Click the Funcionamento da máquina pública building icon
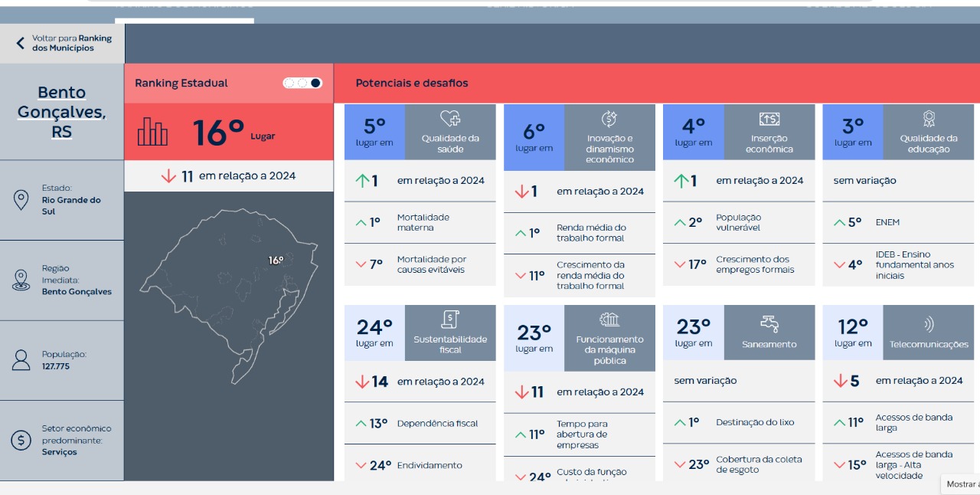Image resolution: width=980 pixels, height=495 pixels. click(609, 320)
